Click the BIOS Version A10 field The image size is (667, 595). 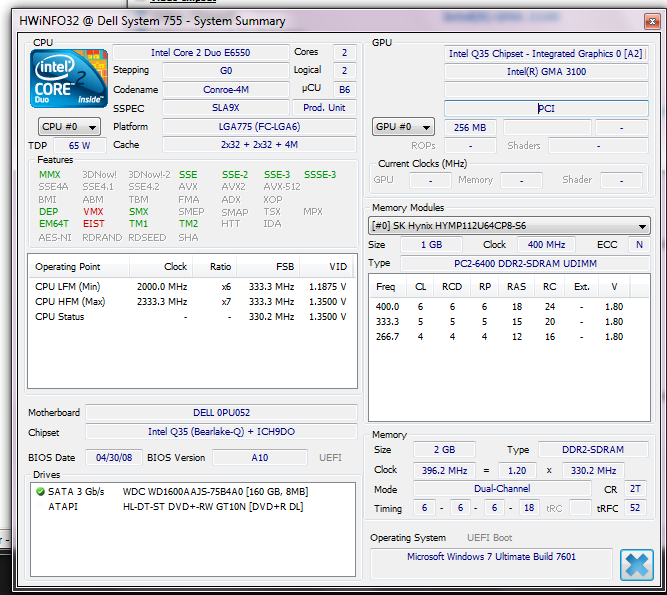[x=259, y=458]
